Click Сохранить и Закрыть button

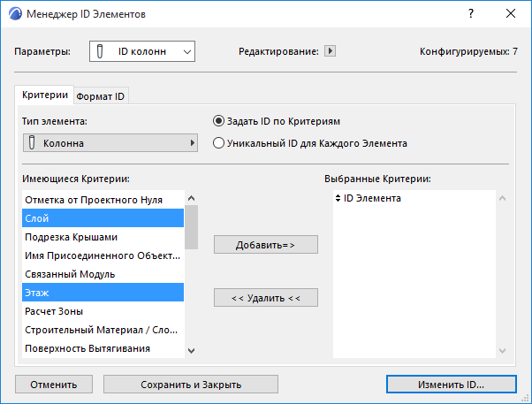(191, 385)
